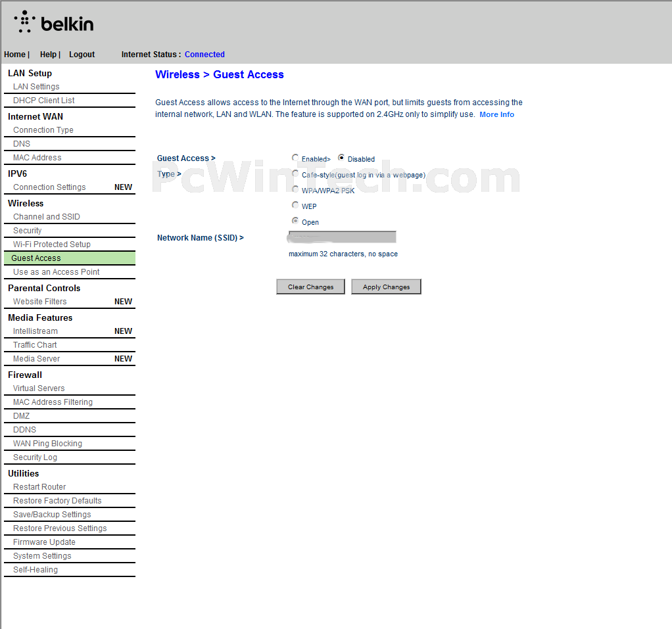Click the 'Internet Status :' label
The height and width of the screenshot is (629, 672).
click(151, 55)
